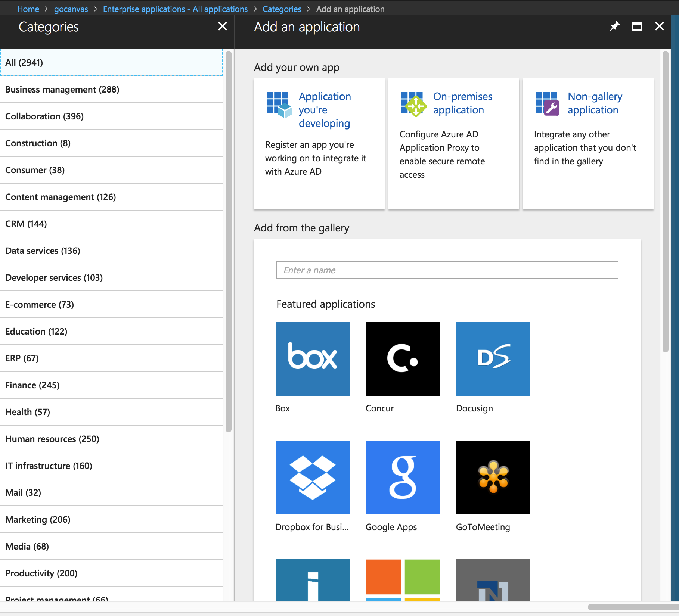Choose Data services (136) category
This screenshot has height=616, width=679.
pyautogui.click(x=111, y=251)
